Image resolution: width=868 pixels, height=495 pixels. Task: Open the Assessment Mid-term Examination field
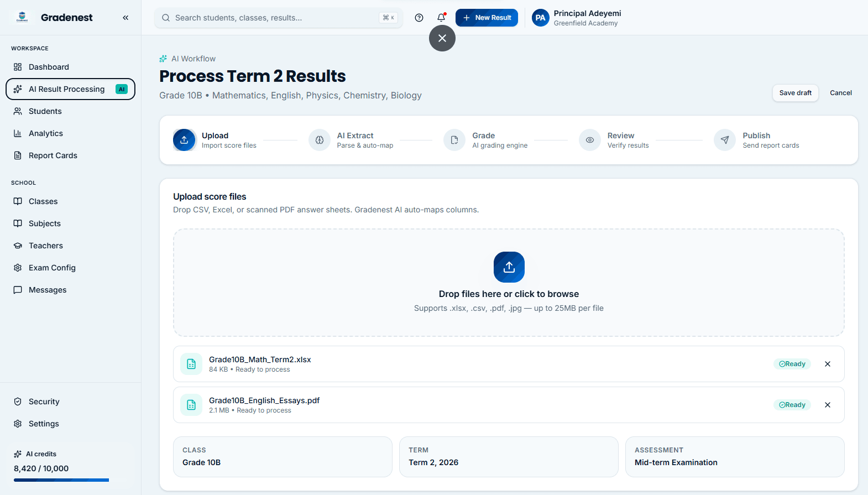coord(735,457)
